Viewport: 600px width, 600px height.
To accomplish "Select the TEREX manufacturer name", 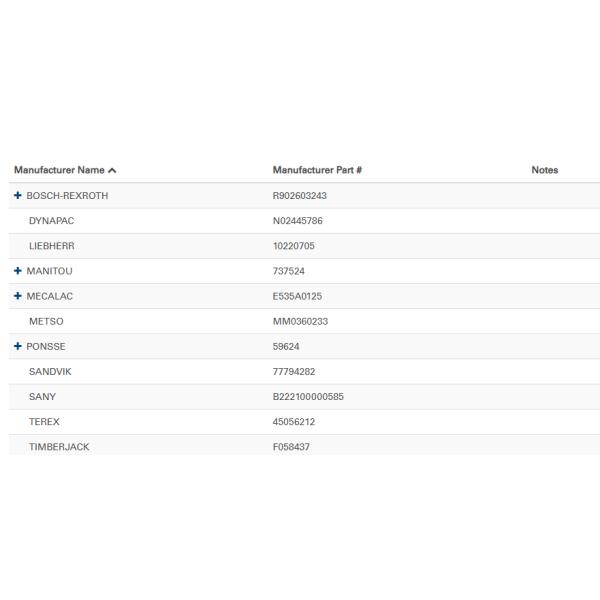I will click(45, 421).
